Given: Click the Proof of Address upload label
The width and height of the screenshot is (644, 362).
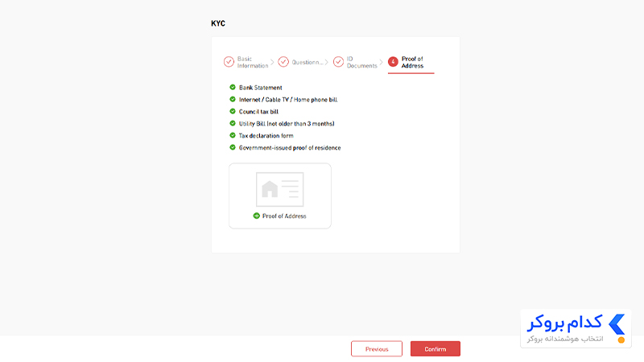Looking at the screenshot, I should [x=284, y=216].
